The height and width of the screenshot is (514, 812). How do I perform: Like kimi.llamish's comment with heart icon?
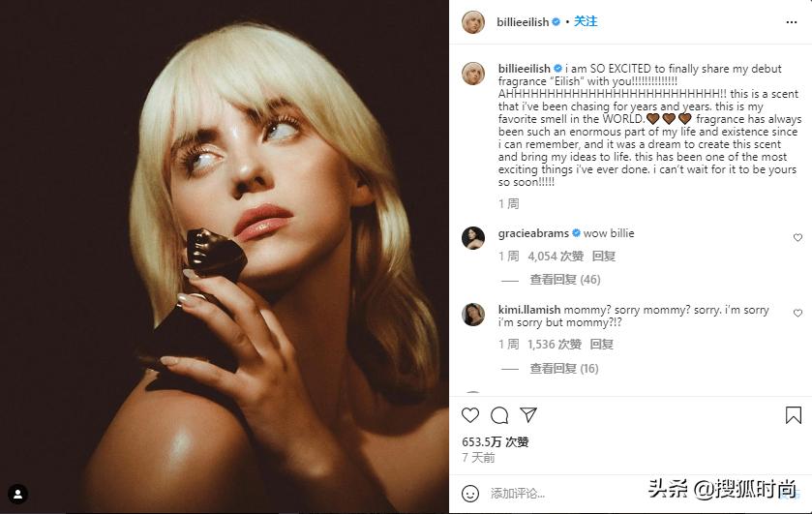(x=797, y=314)
